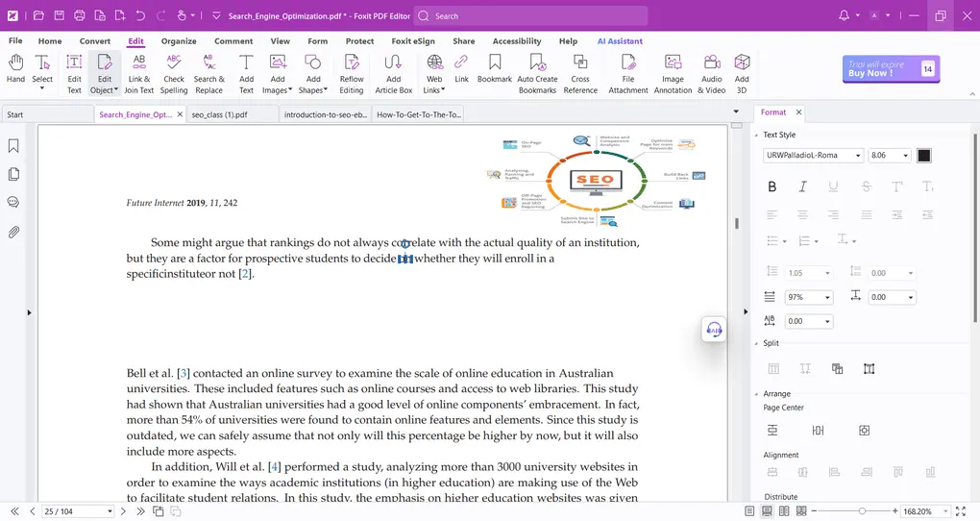Go to next page in status bar

tap(124, 511)
